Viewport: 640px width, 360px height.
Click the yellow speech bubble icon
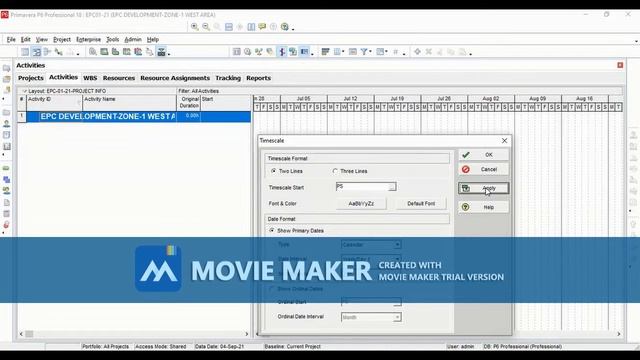[x=262, y=27]
